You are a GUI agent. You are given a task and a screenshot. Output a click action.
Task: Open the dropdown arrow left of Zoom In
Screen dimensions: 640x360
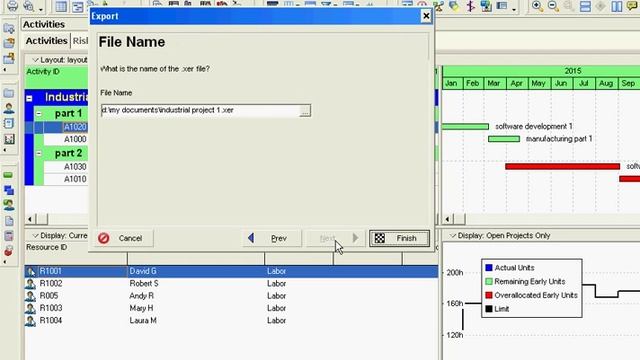click(513, 8)
